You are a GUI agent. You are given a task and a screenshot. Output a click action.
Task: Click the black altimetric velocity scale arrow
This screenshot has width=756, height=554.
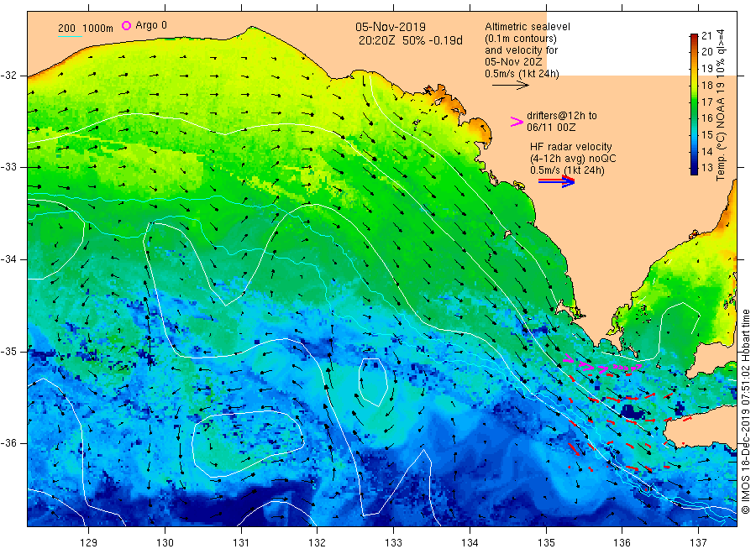(x=510, y=86)
